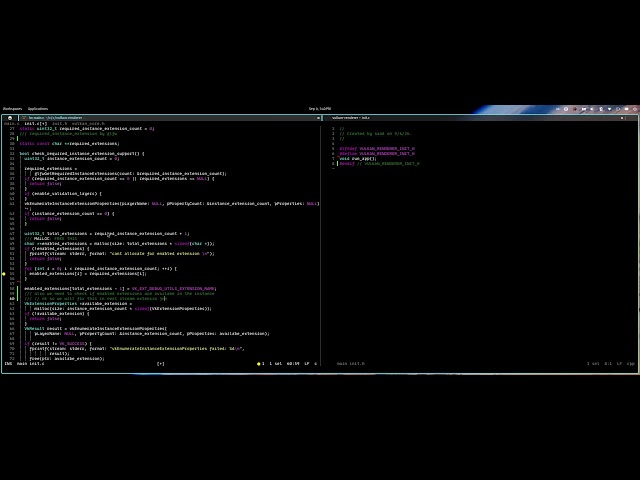Click the 'uint32_t total_extensions' declaration line
This screenshot has width=640, height=480.
[107, 234]
